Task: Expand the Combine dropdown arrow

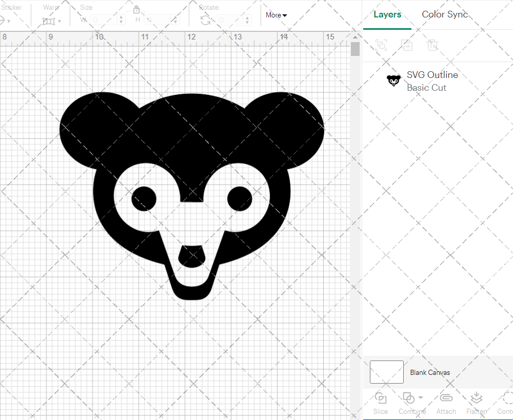Action: (x=421, y=397)
